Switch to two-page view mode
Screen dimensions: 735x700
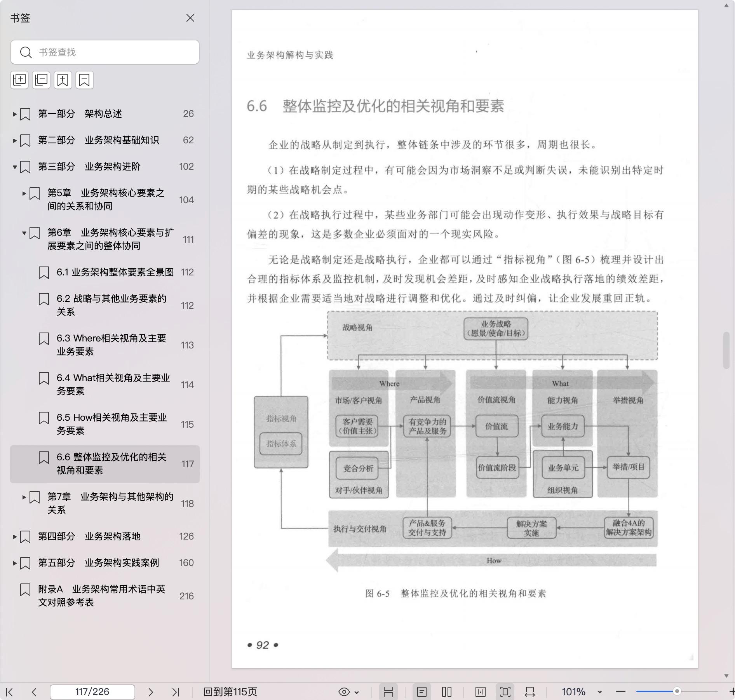click(447, 692)
